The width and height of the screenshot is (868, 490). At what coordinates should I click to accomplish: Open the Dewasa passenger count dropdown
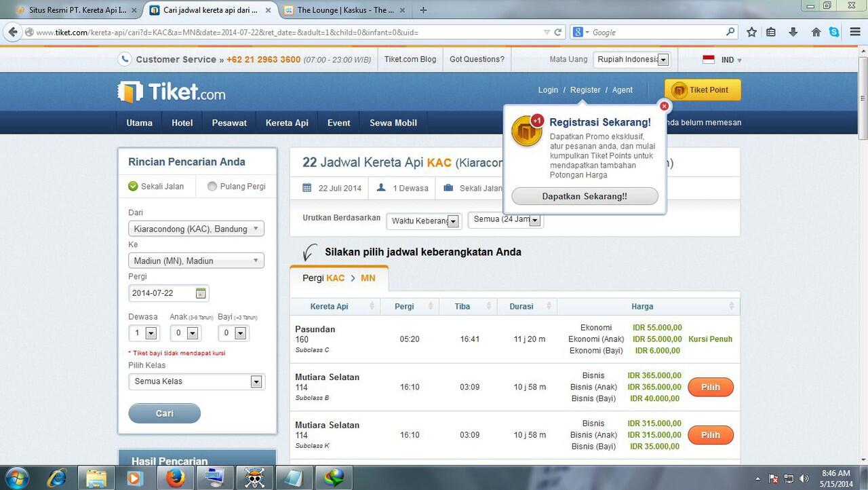pyautogui.click(x=144, y=333)
